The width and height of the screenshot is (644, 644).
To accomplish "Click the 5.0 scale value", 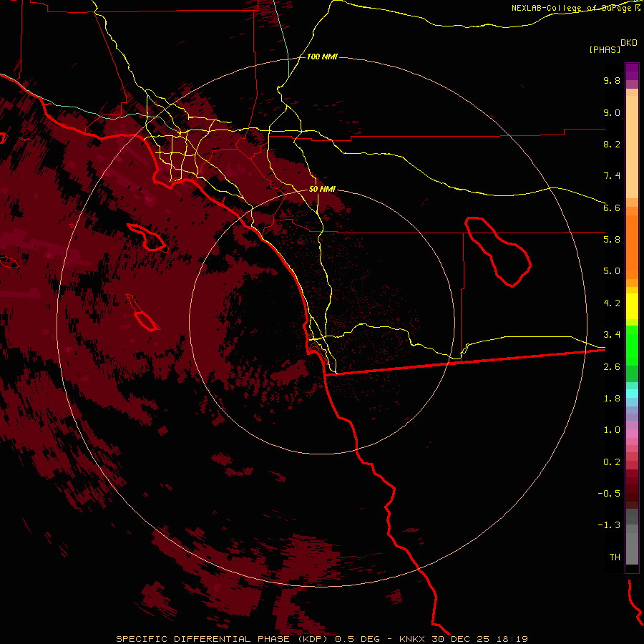I will (612, 271).
